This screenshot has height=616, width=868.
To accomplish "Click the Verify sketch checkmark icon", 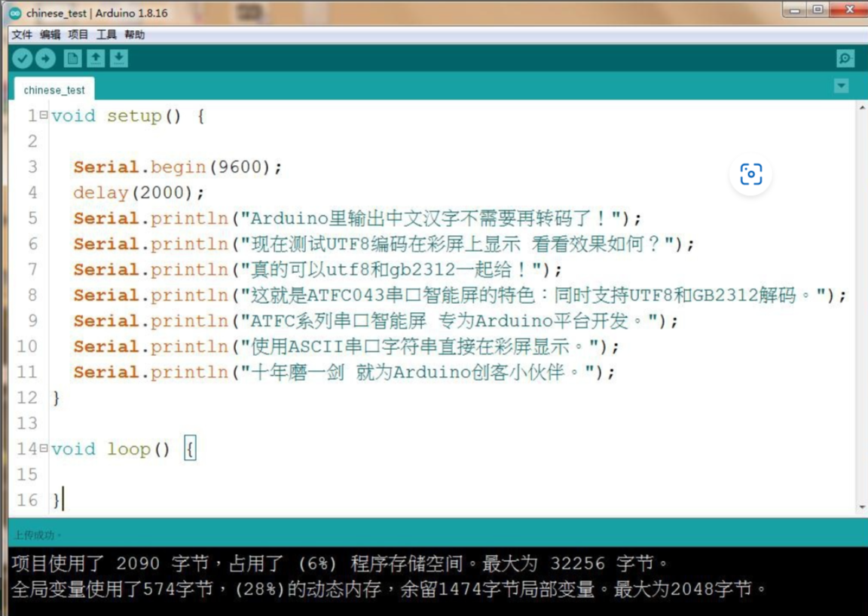I will [x=23, y=59].
